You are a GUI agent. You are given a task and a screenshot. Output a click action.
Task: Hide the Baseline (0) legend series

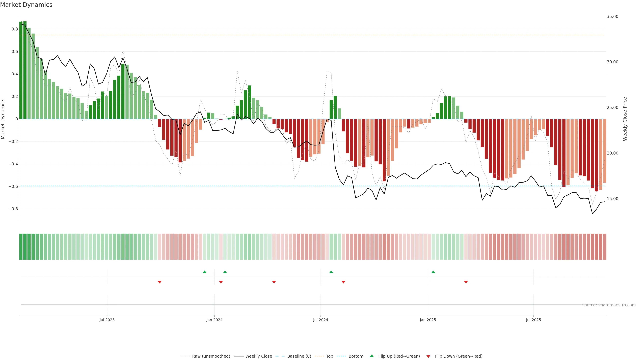click(299, 356)
